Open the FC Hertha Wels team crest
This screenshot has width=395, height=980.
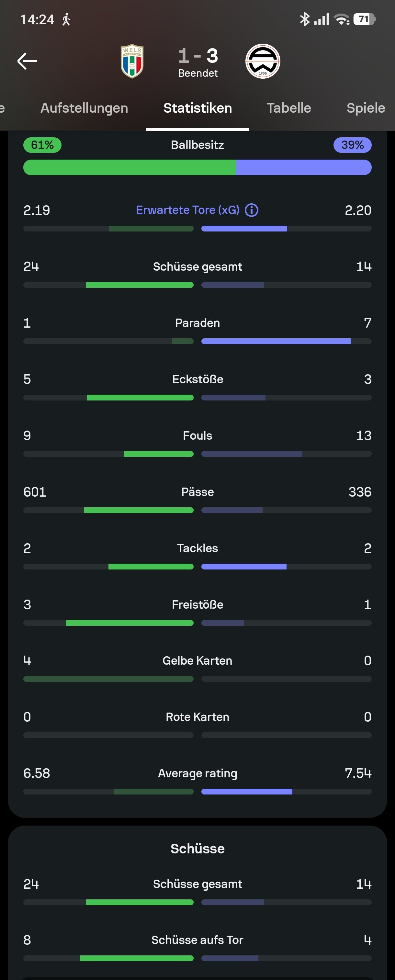[x=132, y=61]
